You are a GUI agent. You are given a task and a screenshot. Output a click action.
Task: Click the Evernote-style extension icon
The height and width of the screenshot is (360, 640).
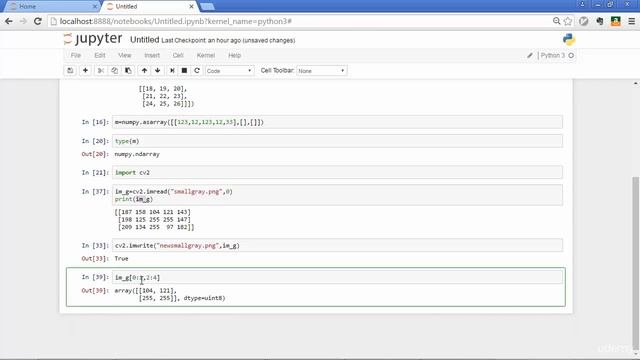coord(600,21)
